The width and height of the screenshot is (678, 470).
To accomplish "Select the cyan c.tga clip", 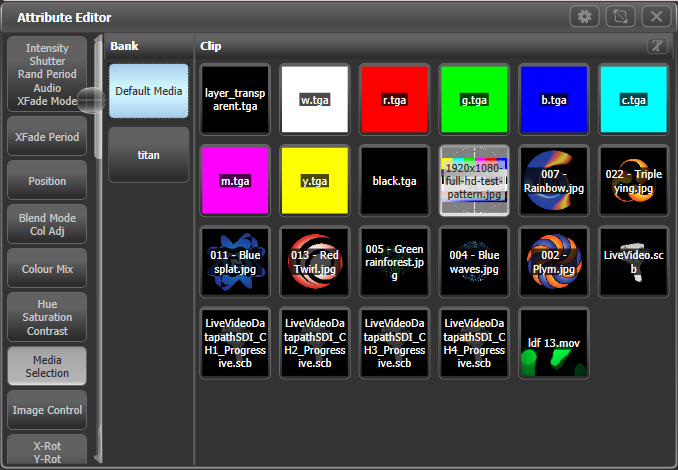I will coord(633,99).
